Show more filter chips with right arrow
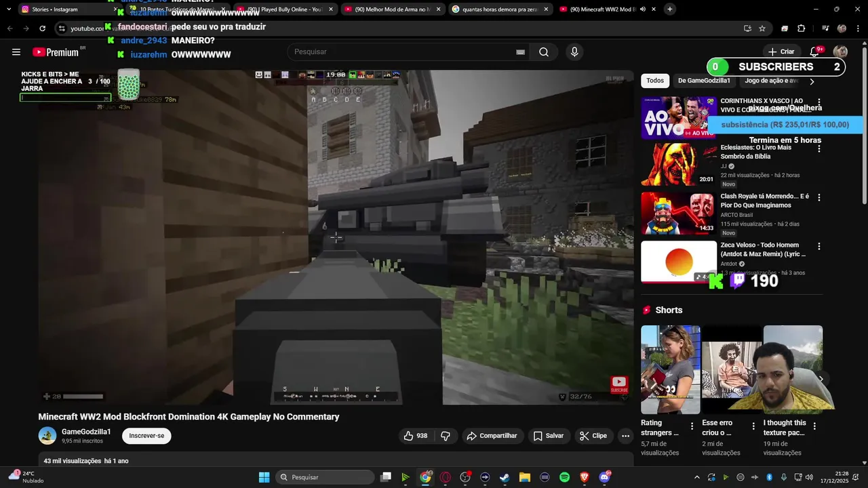Screen dimensions: 868x488 (812, 81)
